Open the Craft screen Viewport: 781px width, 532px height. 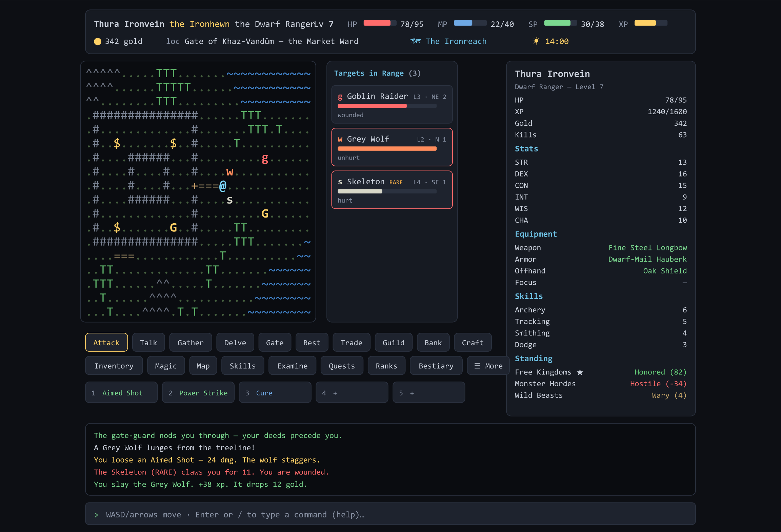point(473,343)
